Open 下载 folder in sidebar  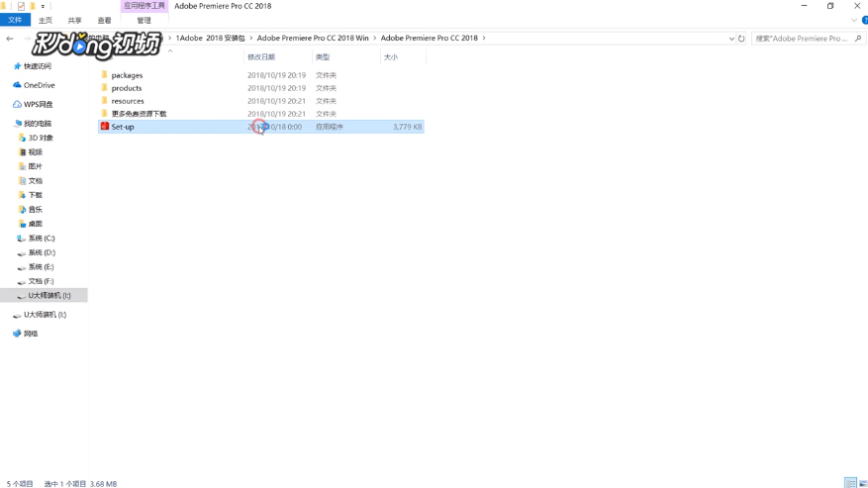tap(36, 195)
